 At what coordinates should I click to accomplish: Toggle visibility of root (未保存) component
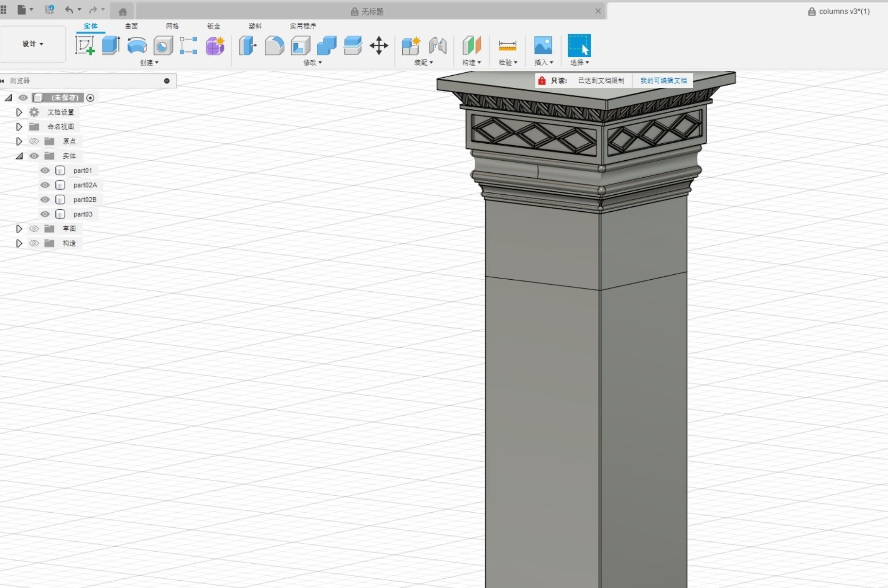tap(23, 98)
